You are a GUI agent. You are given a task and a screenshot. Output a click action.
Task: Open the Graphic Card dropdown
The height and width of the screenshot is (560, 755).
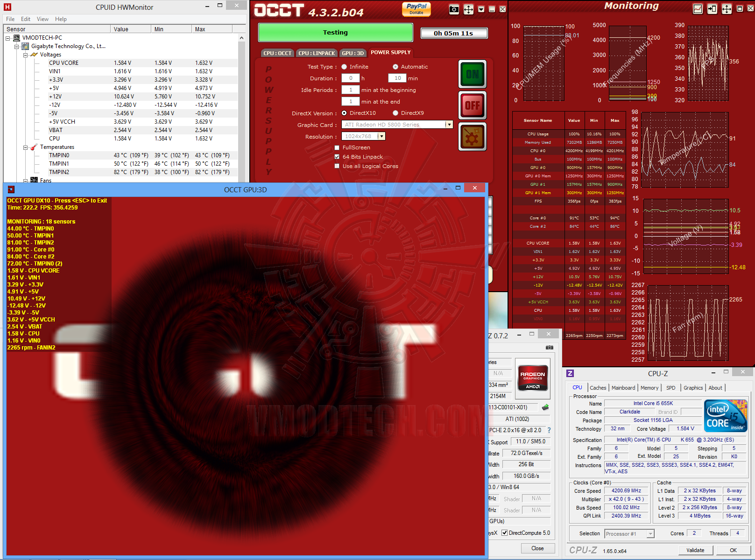[x=449, y=125]
